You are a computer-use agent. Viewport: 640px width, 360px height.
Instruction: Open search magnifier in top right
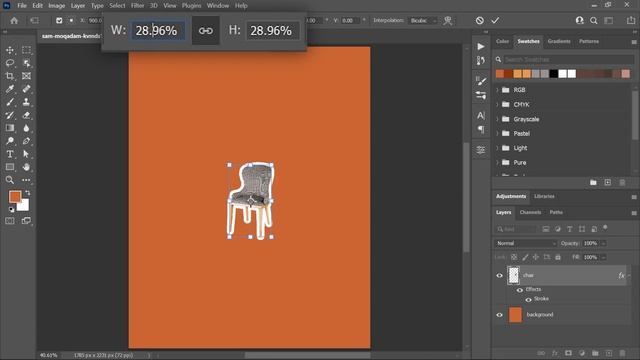click(x=593, y=20)
